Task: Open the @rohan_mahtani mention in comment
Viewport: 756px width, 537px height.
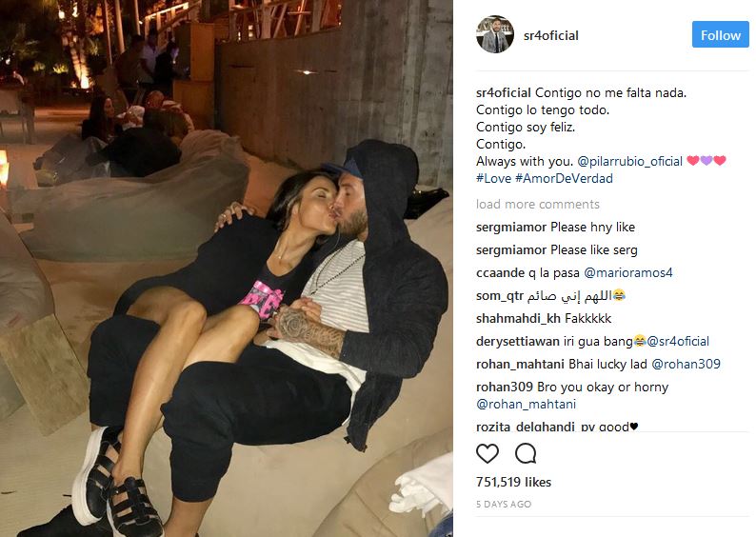Action: pyautogui.click(x=526, y=404)
